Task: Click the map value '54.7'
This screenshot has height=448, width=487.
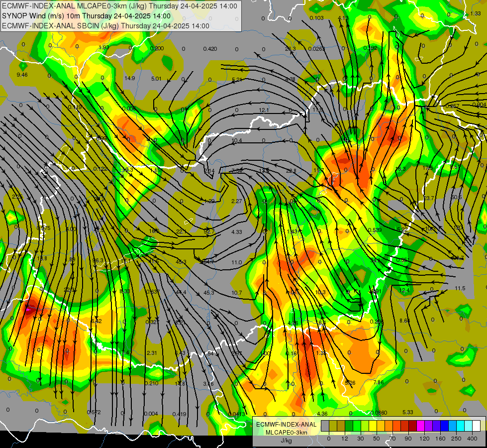Action: tap(208, 262)
